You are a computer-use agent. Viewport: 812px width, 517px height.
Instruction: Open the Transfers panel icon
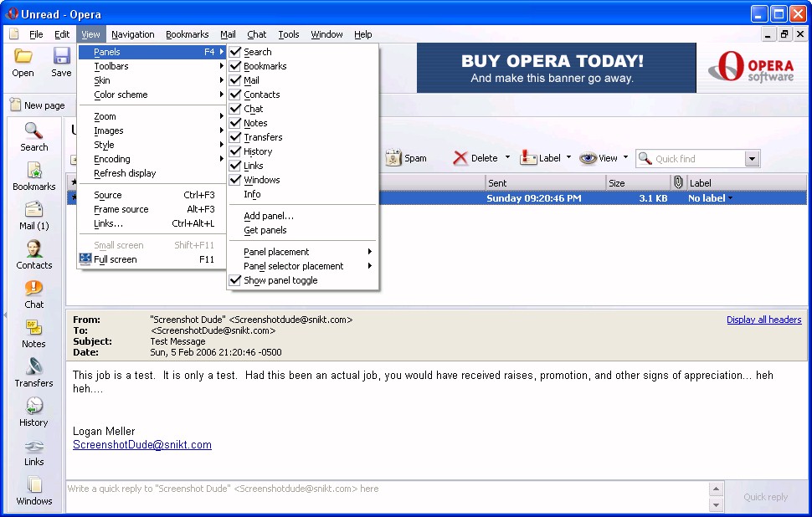point(33,366)
